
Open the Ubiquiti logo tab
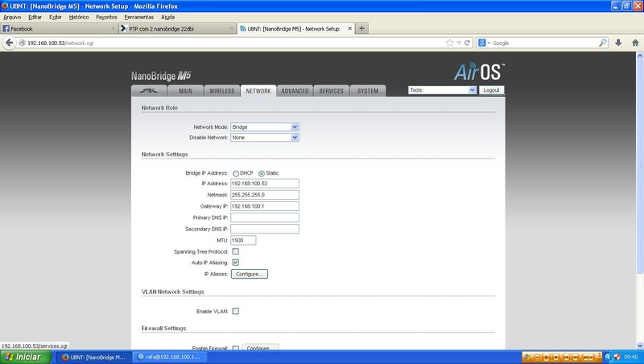coord(149,91)
